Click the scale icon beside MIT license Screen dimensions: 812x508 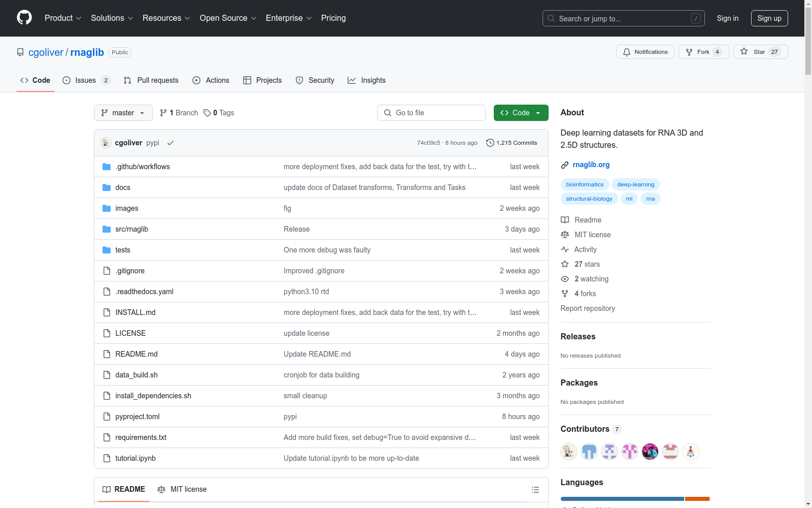tap(565, 235)
